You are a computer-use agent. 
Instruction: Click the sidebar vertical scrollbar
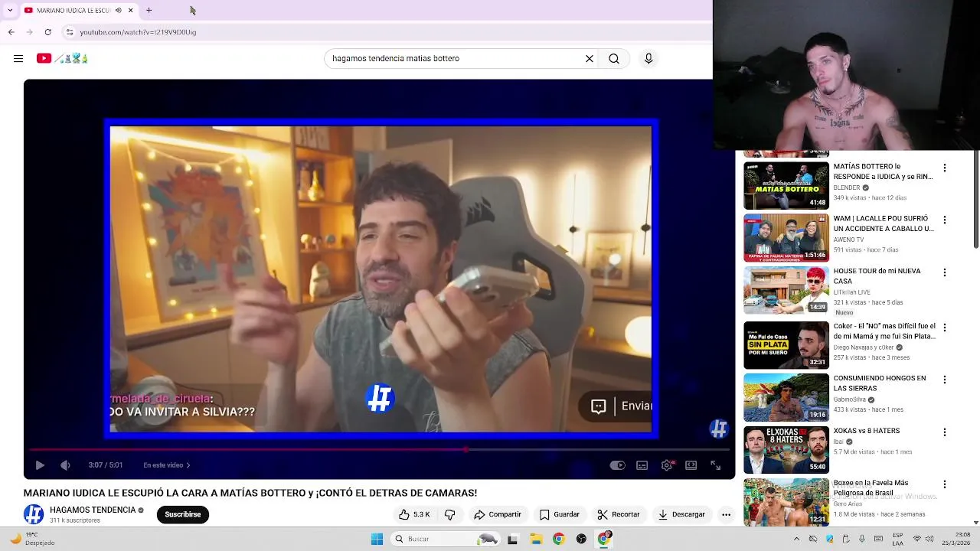[975, 200]
